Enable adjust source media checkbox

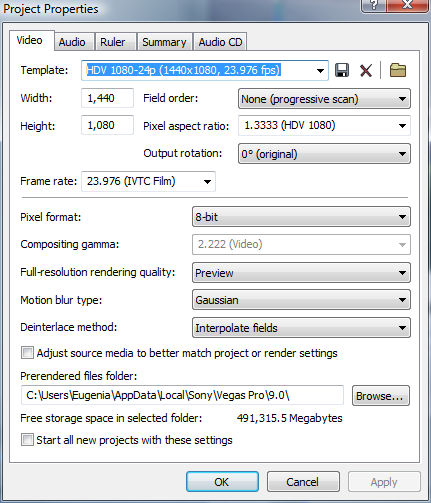[x=27, y=353]
